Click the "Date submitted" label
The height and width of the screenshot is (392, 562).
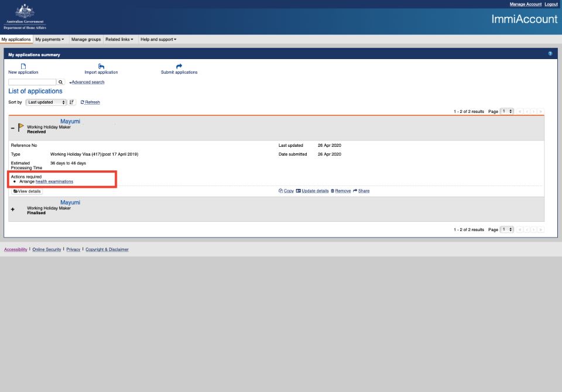(x=293, y=154)
